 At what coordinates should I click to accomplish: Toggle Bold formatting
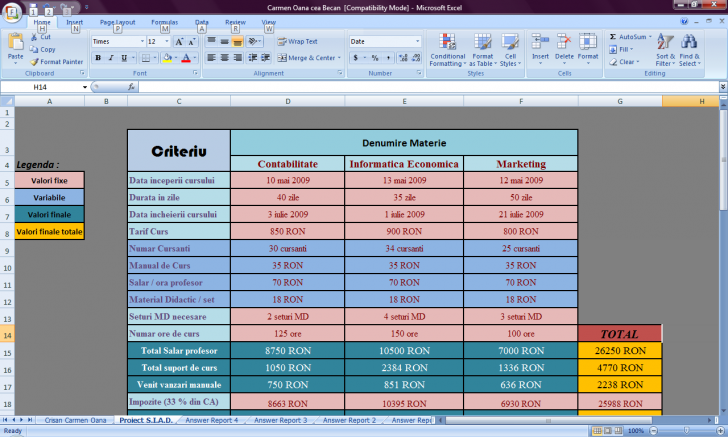(x=98, y=58)
